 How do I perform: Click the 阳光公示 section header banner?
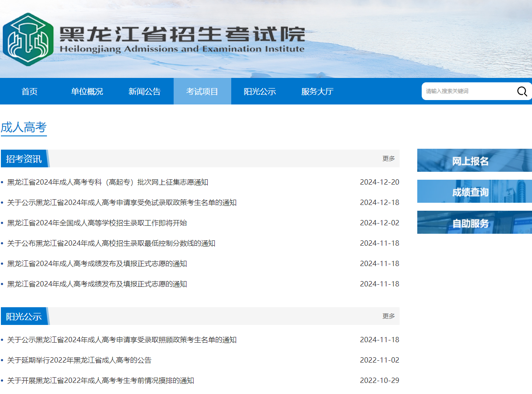click(x=24, y=317)
